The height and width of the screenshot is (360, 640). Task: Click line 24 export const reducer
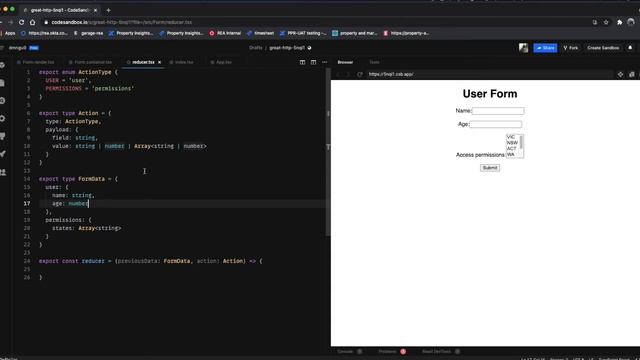point(151,261)
